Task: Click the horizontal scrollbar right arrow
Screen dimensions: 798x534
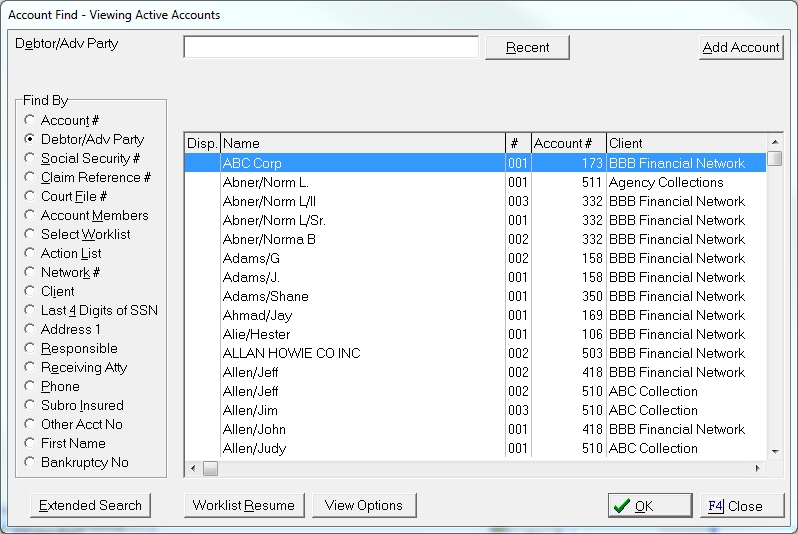Action: click(x=757, y=468)
